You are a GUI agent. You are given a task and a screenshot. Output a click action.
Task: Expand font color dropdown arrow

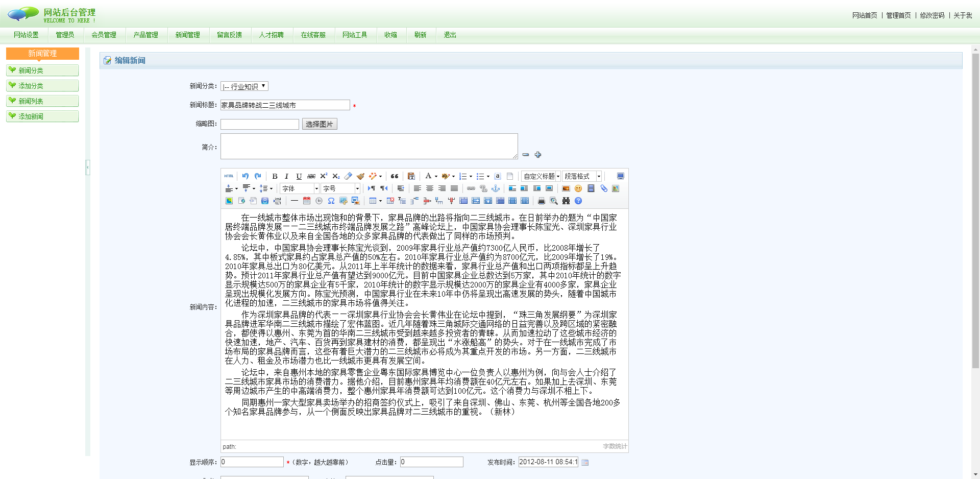click(x=436, y=177)
